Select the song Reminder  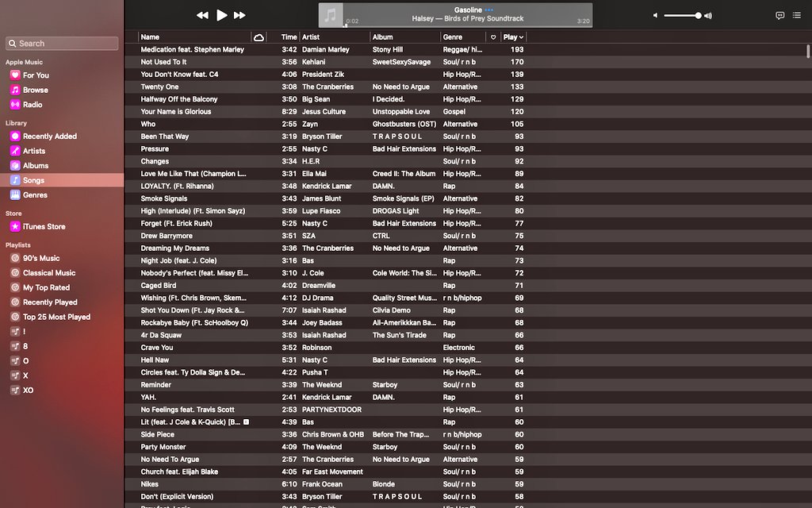click(156, 385)
